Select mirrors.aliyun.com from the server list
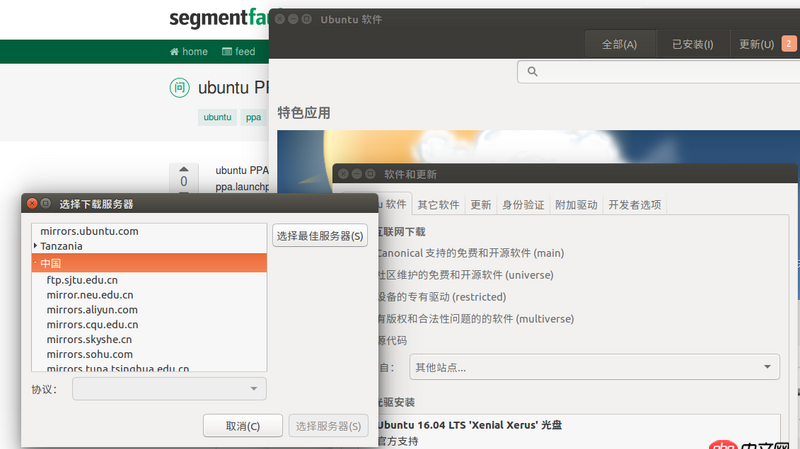 (91, 310)
